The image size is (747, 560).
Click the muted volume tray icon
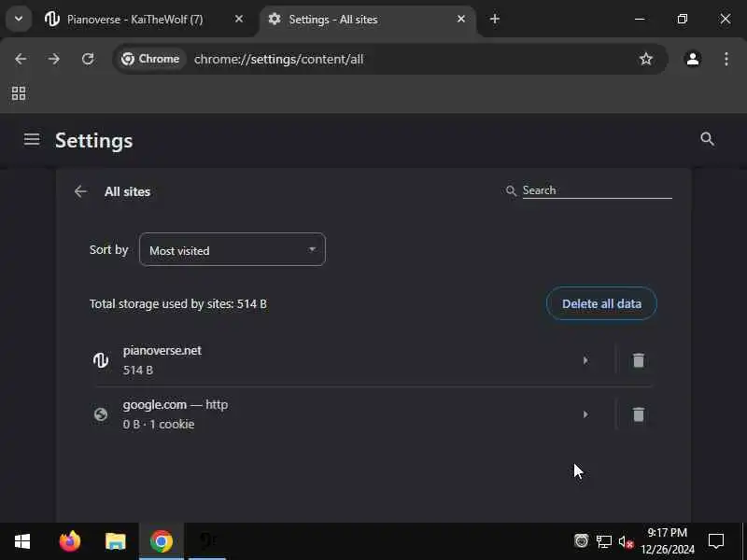[x=626, y=541]
